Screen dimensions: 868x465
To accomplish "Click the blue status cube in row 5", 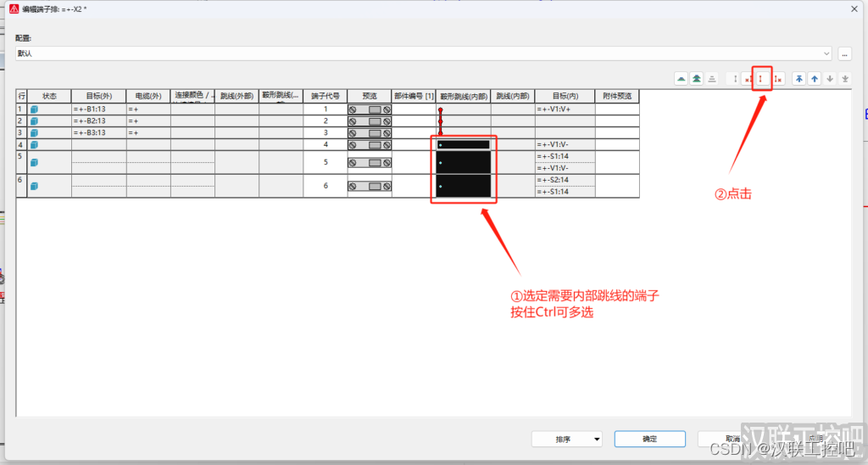I will tap(35, 162).
